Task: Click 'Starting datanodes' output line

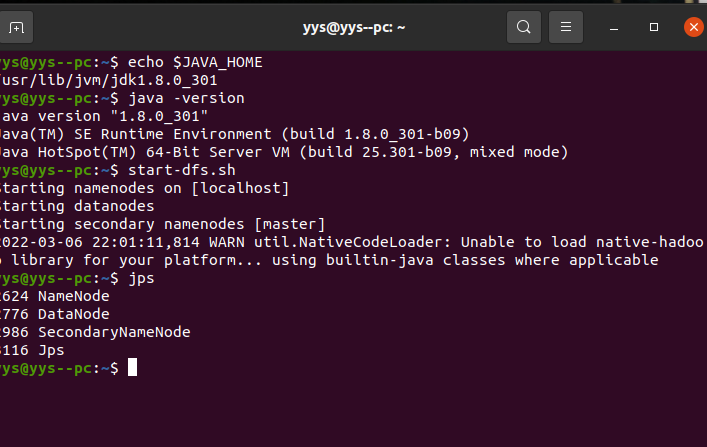Action: [77, 206]
